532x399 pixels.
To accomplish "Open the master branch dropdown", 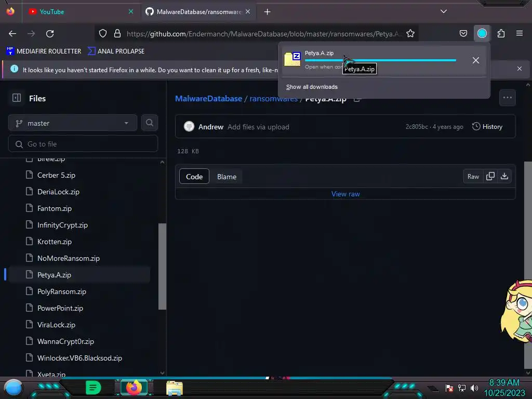I will [x=73, y=123].
